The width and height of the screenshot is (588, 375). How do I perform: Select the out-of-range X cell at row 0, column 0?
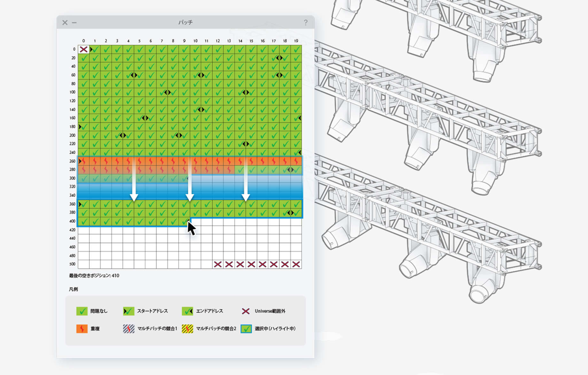click(84, 50)
